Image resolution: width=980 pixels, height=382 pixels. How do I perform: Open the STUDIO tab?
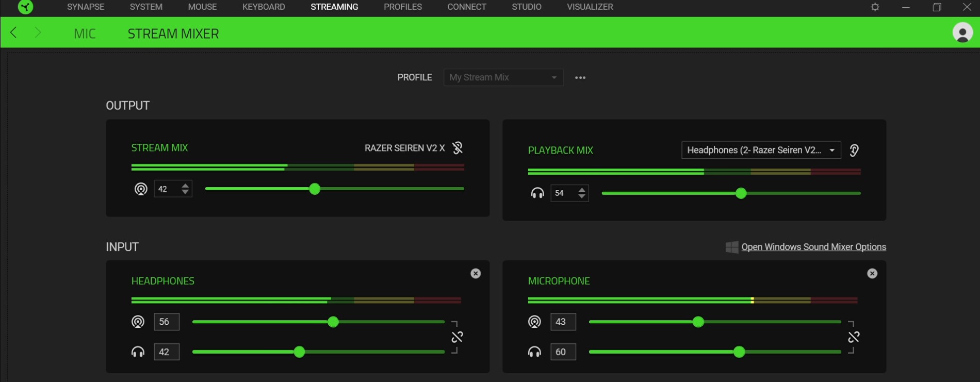pyautogui.click(x=527, y=7)
